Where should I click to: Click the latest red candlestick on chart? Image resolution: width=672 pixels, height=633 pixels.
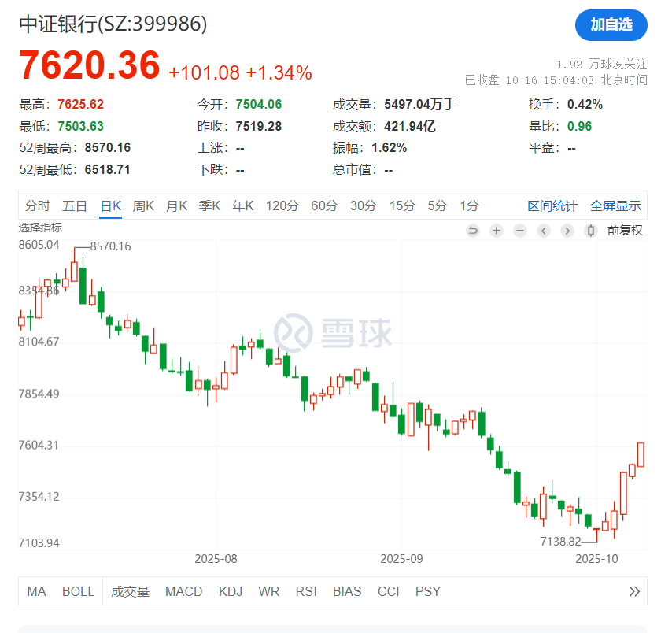click(641, 454)
